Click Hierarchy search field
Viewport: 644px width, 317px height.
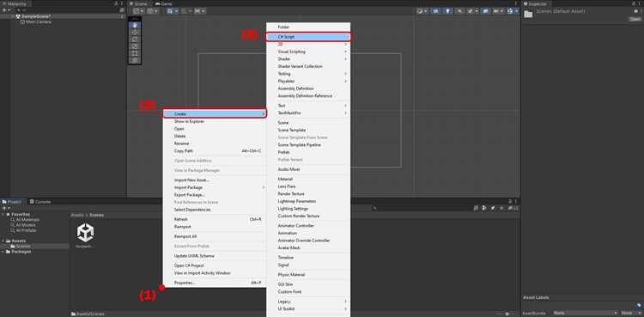click(x=68, y=9)
